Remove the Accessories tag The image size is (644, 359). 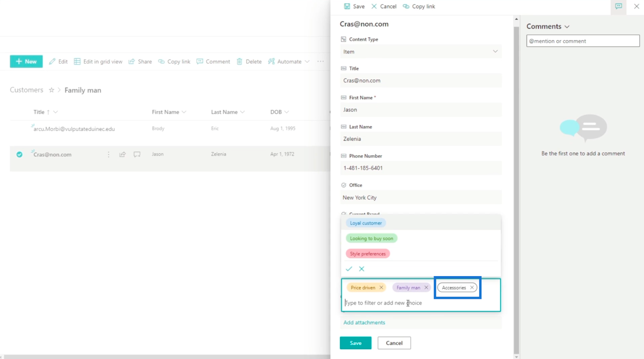click(472, 287)
